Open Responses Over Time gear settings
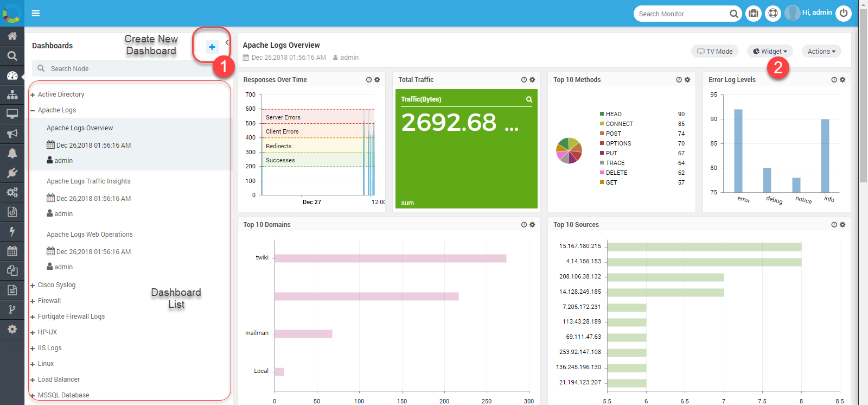Image resolution: width=868 pixels, height=405 pixels. click(x=377, y=80)
